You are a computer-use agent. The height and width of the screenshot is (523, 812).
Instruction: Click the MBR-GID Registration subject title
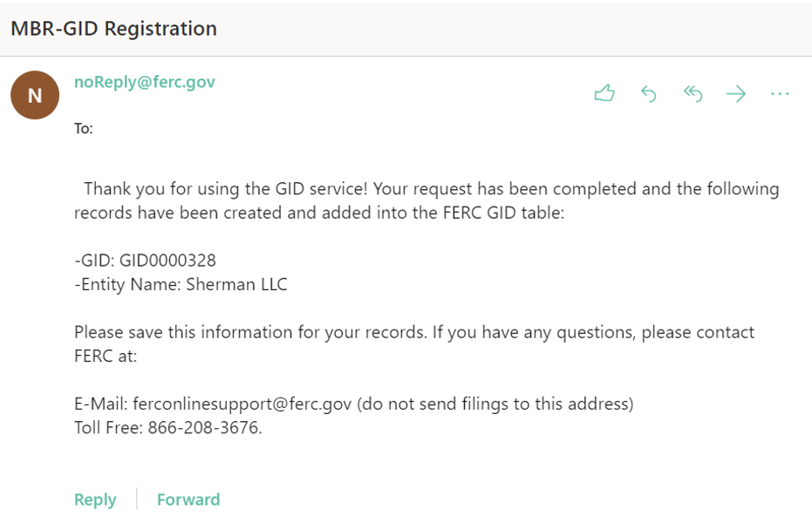tap(113, 28)
